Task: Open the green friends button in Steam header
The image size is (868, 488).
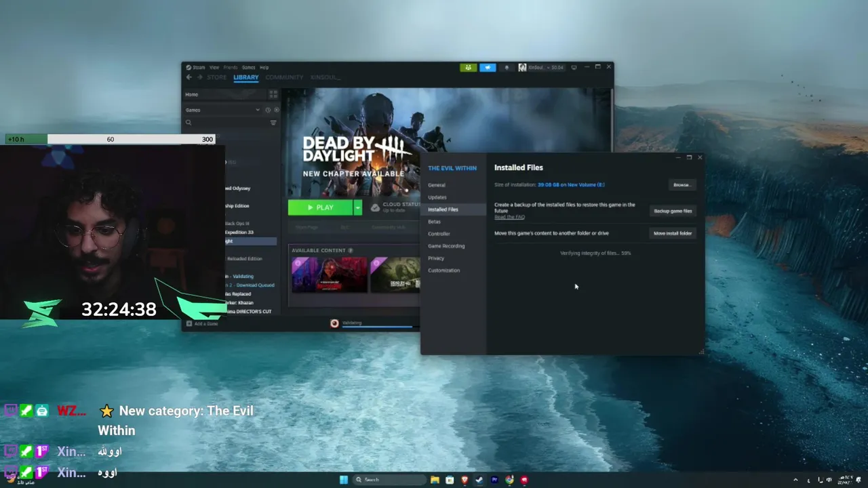Action: (x=468, y=67)
